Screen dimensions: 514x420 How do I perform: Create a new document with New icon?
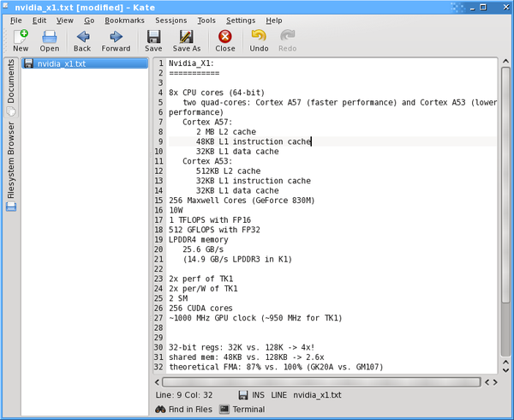21,40
